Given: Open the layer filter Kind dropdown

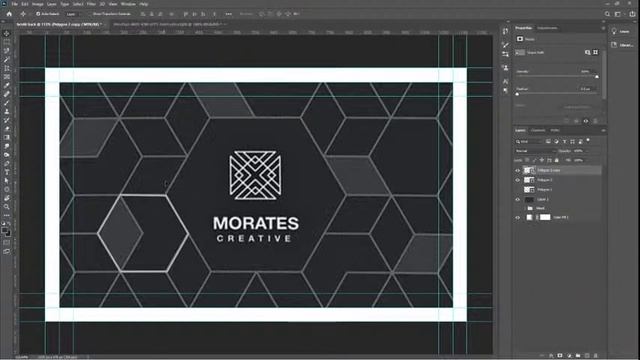Looking at the screenshot, I should tap(529, 142).
